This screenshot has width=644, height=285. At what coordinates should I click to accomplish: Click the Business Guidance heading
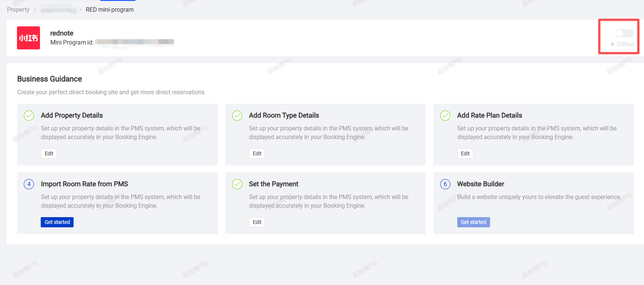(x=49, y=79)
